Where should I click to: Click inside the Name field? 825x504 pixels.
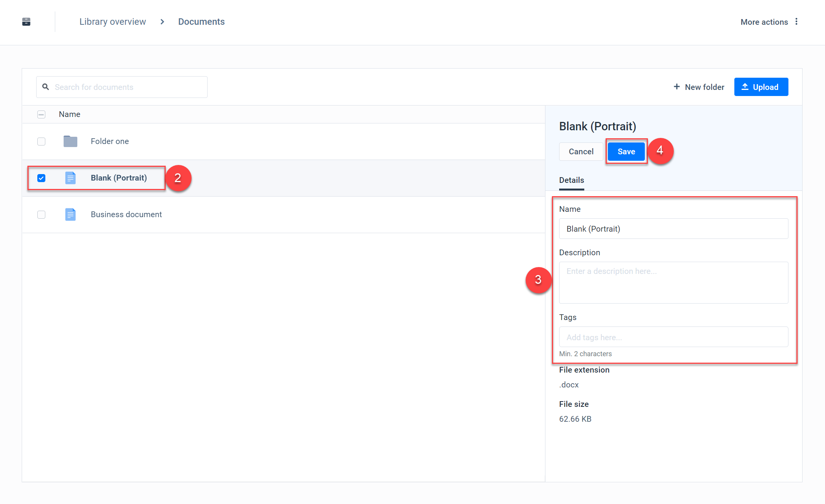click(x=673, y=229)
